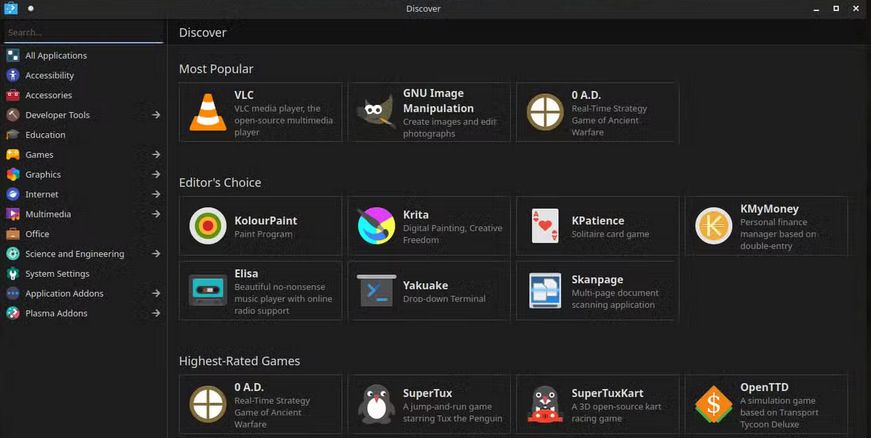871x438 pixels.
Task: Click the SuperTux penguin icon
Action: point(376,405)
